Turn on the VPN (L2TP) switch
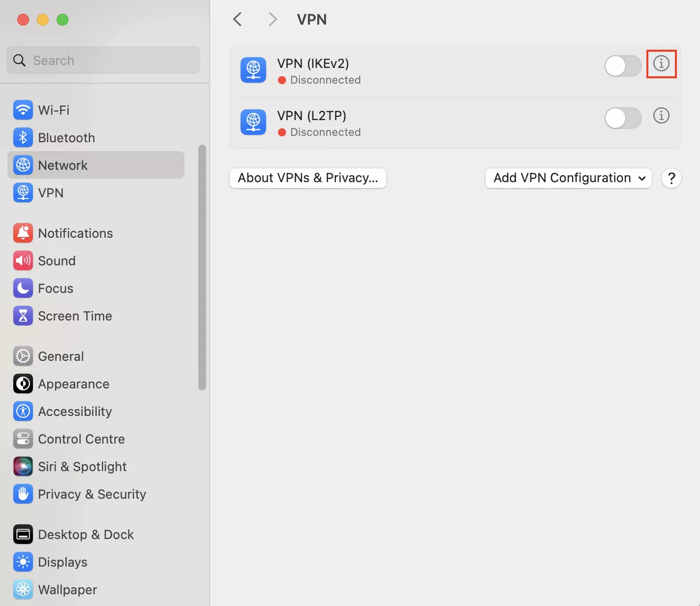Screen dimensions: 700x606 623,118
